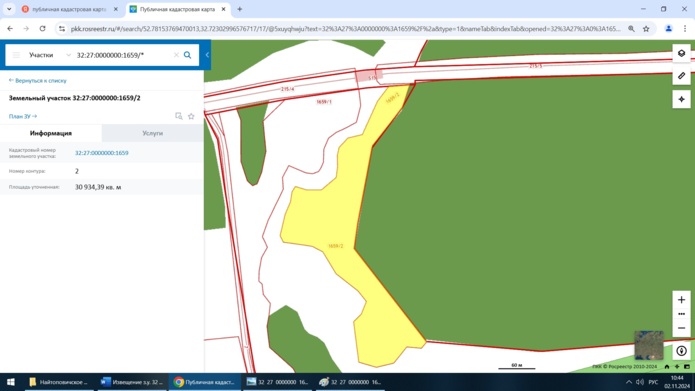Reset map orientation with compass button

pyautogui.click(x=681, y=351)
